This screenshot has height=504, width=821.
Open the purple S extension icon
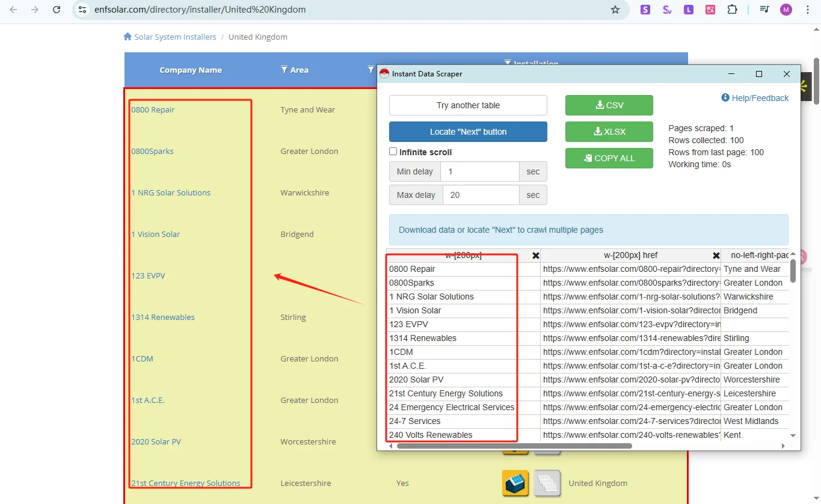point(645,10)
